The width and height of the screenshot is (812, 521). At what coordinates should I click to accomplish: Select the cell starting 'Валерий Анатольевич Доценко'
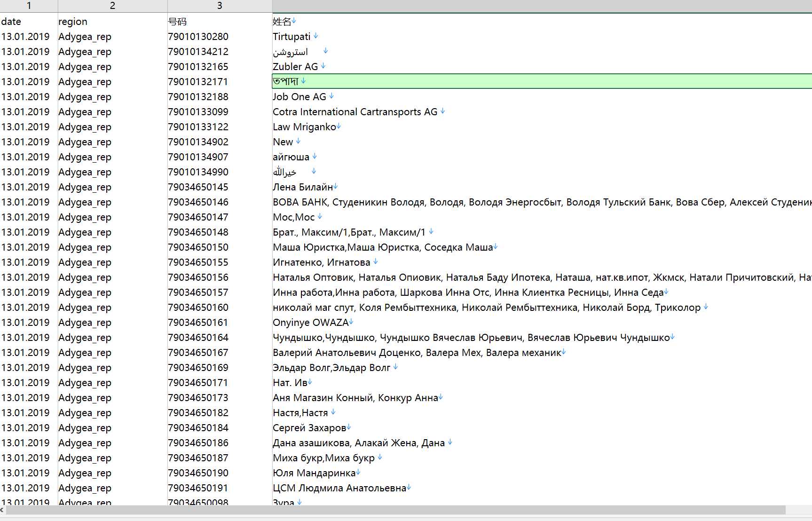click(542, 353)
